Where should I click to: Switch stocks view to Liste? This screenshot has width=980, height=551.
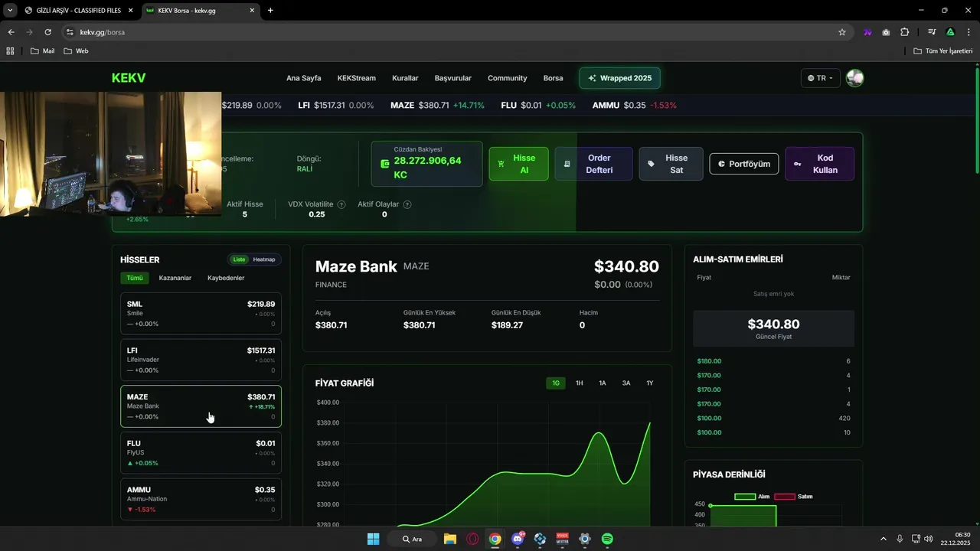(239, 259)
